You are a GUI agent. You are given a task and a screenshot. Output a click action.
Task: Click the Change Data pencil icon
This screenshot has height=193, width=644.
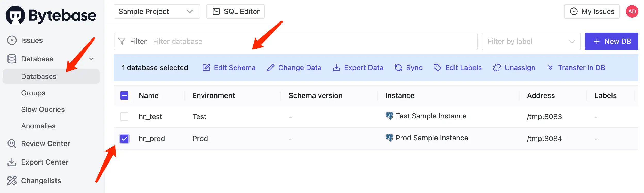[x=270, y=68]
